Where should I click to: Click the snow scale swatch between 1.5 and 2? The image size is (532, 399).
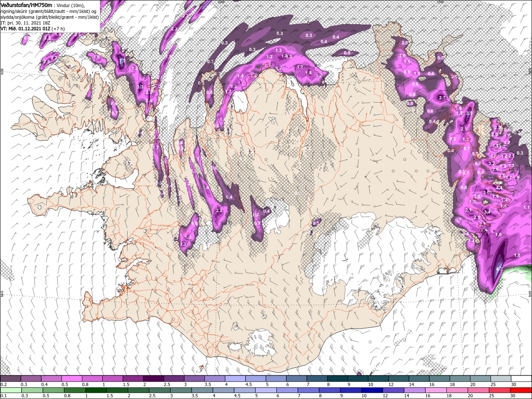pyautogui.click(x=133, y=379)
